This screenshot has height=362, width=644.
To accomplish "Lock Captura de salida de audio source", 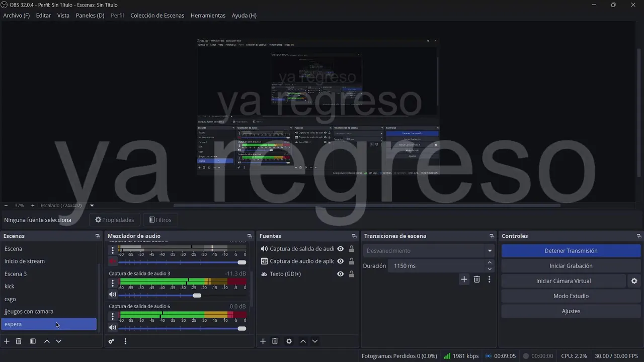I will pos(351,249).
